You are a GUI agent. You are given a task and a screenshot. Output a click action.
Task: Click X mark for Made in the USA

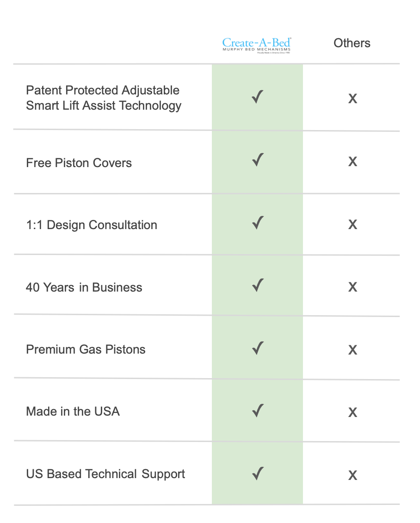tap(352, 412)
